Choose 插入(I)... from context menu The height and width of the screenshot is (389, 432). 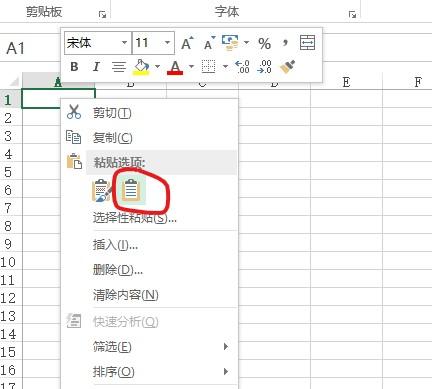click(x=150, y=245)
